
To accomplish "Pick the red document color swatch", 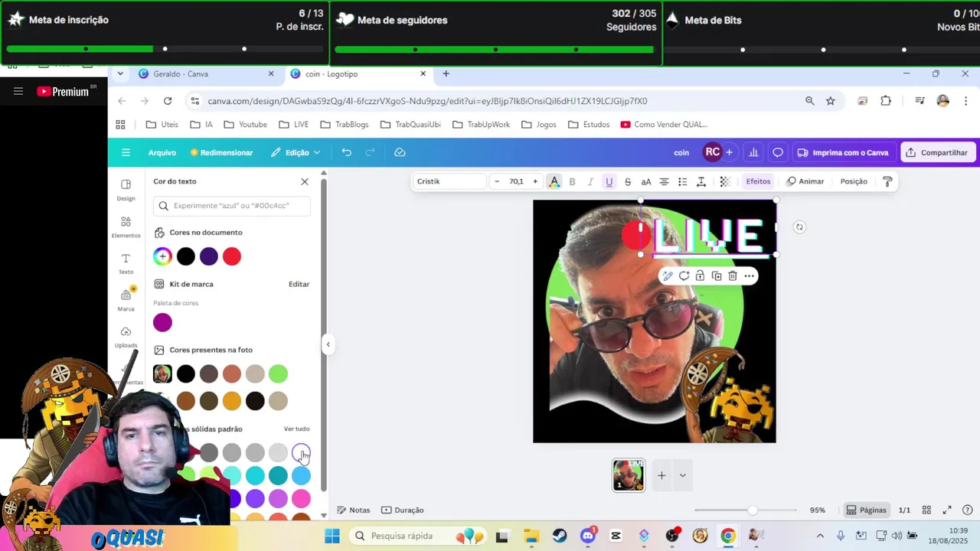I will (x=232, y=256).
